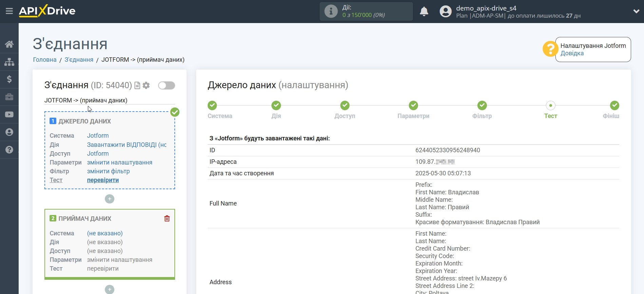
Task: Select the creation date 2025-05-30 05:07:13
Action: click(443, 173)
